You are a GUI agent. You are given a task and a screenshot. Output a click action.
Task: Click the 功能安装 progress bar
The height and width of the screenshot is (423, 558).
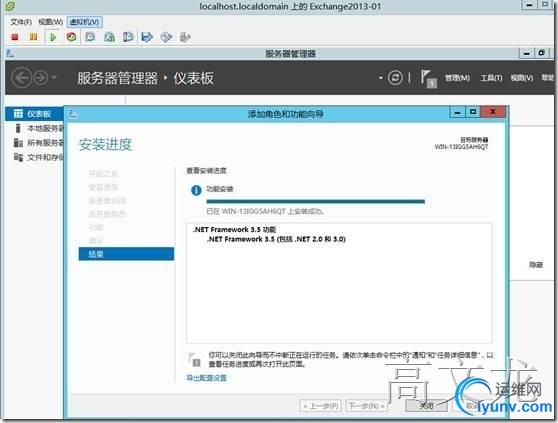point(315,202)
